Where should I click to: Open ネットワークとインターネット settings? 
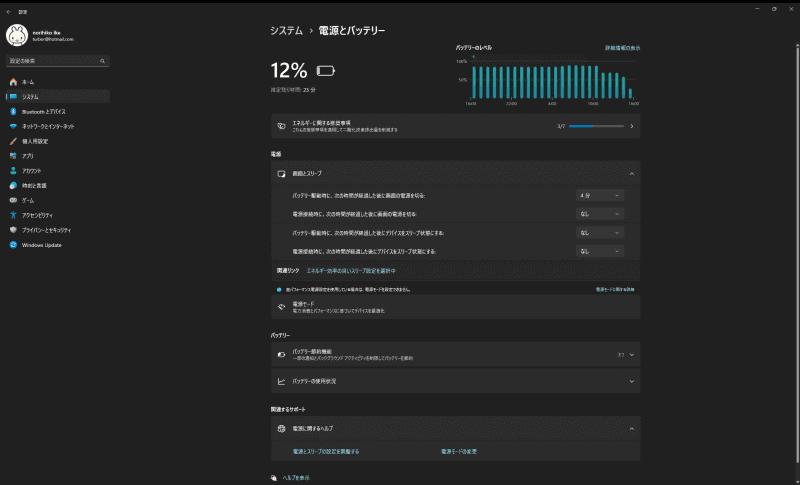click(x=58, y=126)
